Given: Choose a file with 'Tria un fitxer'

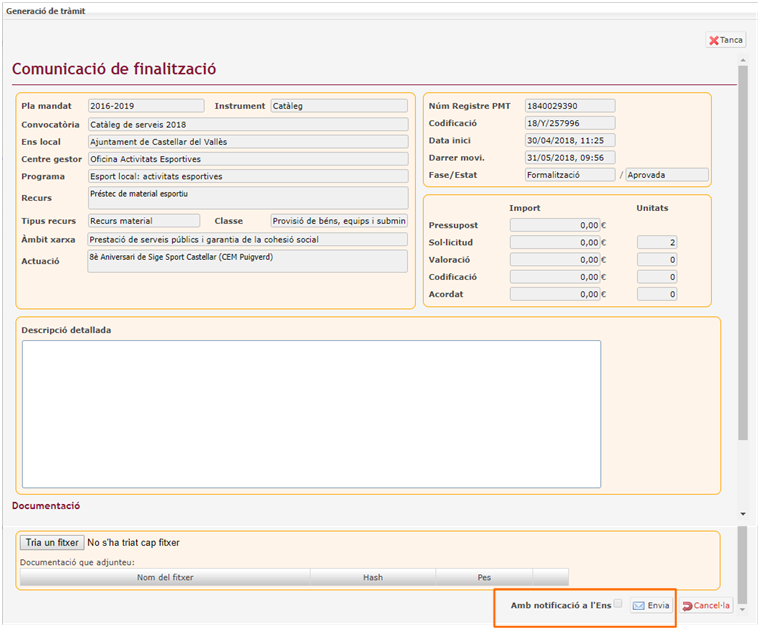Looking at the screenshot, I should pyautogui.click(x=52, y=543).
